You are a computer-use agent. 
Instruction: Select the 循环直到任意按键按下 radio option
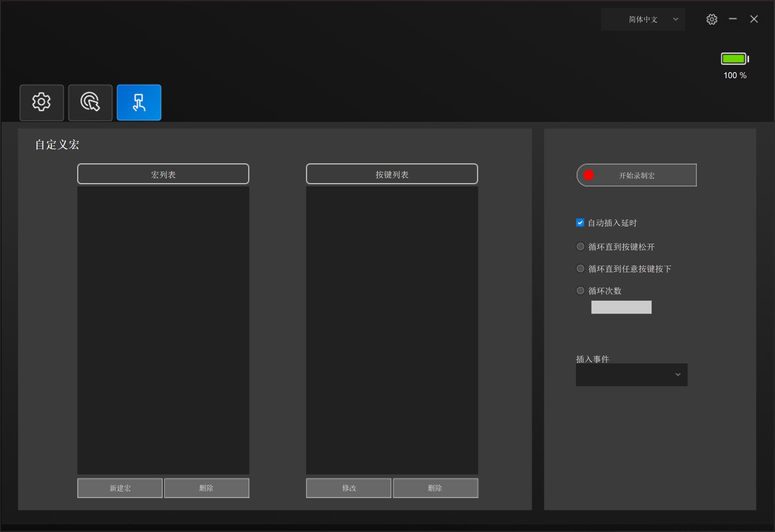click(x=580, y=269)
